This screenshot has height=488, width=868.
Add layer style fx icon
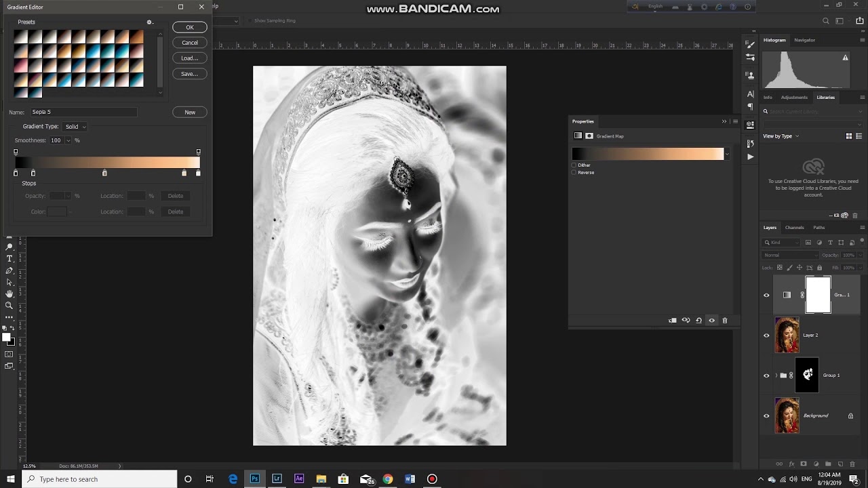791,464
